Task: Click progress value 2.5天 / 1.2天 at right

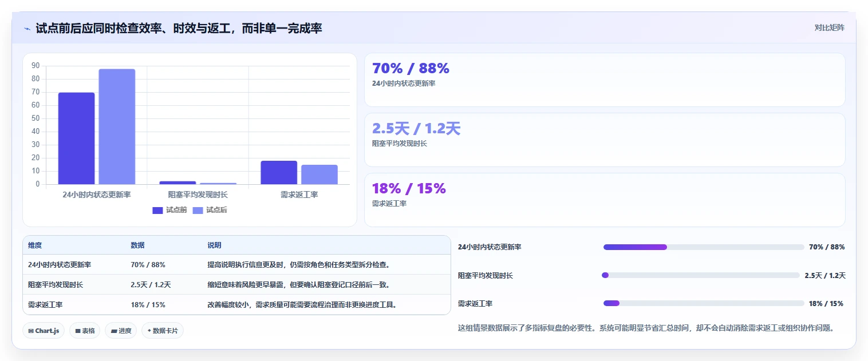Action: click(x=825, y=275)
